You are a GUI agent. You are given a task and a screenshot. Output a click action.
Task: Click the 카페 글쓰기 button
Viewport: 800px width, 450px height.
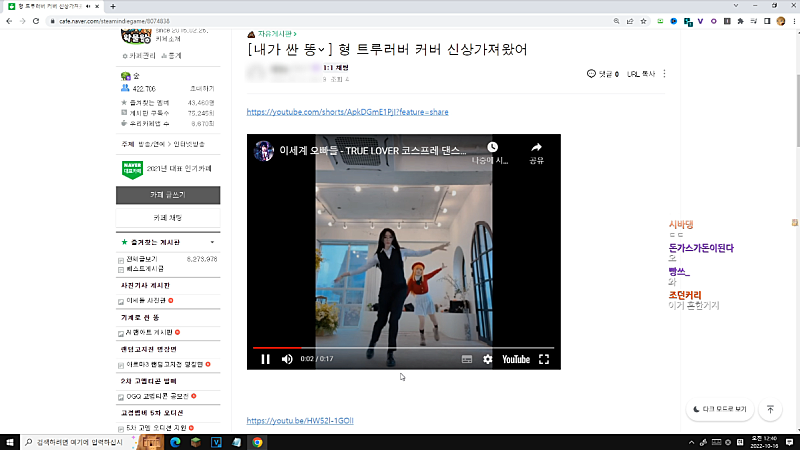[x=167, y=194]
